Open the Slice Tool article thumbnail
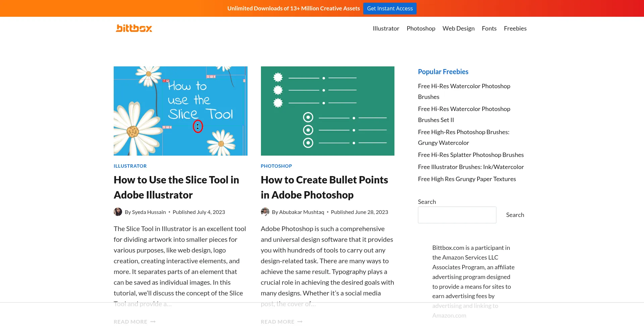 point(180,111)
